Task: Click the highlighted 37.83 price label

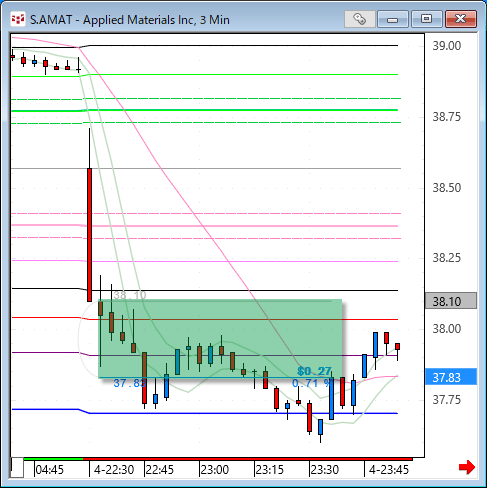Action: 451,377
